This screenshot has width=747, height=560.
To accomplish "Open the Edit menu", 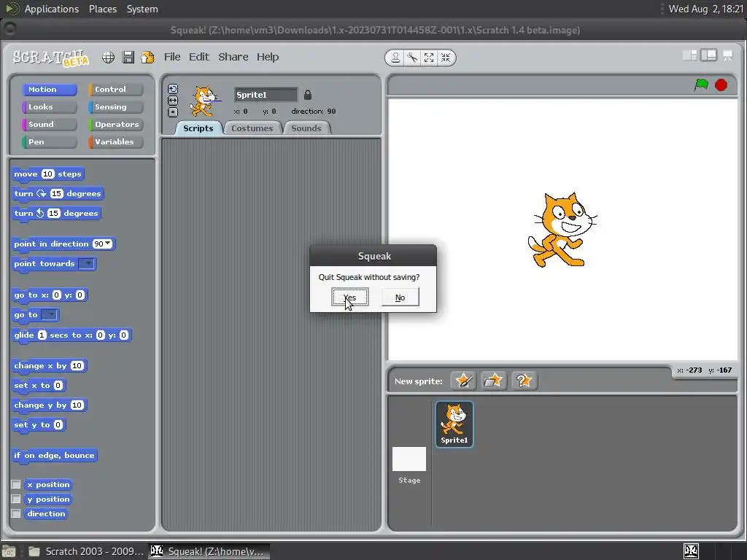I will (198, 57).
